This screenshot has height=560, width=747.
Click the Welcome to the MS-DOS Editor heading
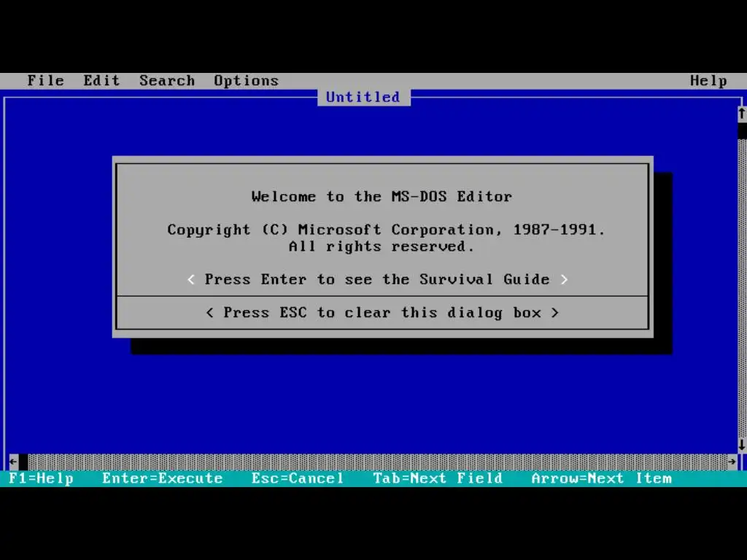[x=382, y=196]
